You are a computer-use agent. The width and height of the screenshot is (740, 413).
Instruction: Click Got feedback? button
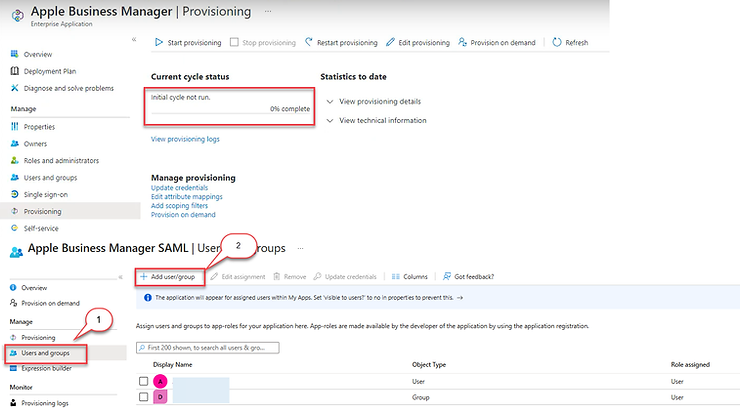pyautogui.click(x=468, y=277)
